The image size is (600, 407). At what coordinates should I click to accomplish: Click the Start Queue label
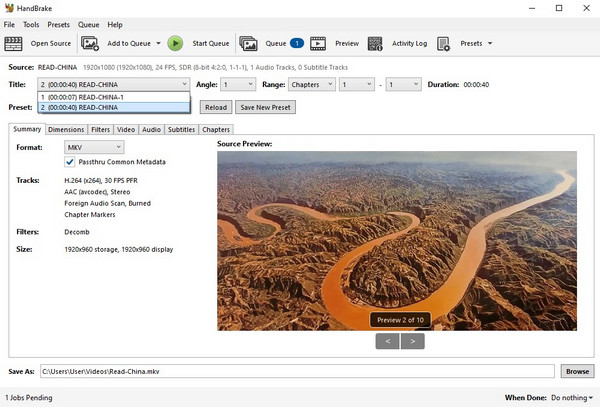point(211,44)
